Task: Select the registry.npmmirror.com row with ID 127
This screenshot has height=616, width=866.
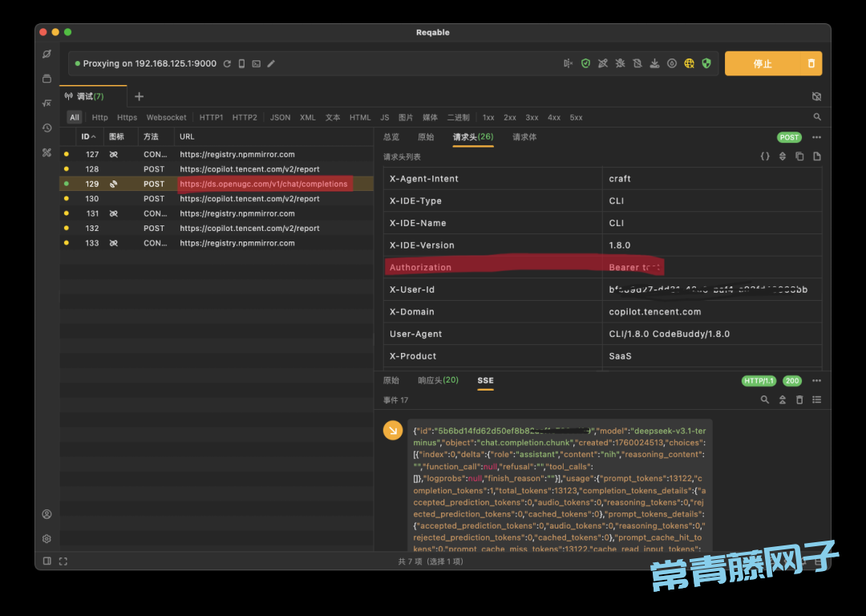Action: coord(237,154)
